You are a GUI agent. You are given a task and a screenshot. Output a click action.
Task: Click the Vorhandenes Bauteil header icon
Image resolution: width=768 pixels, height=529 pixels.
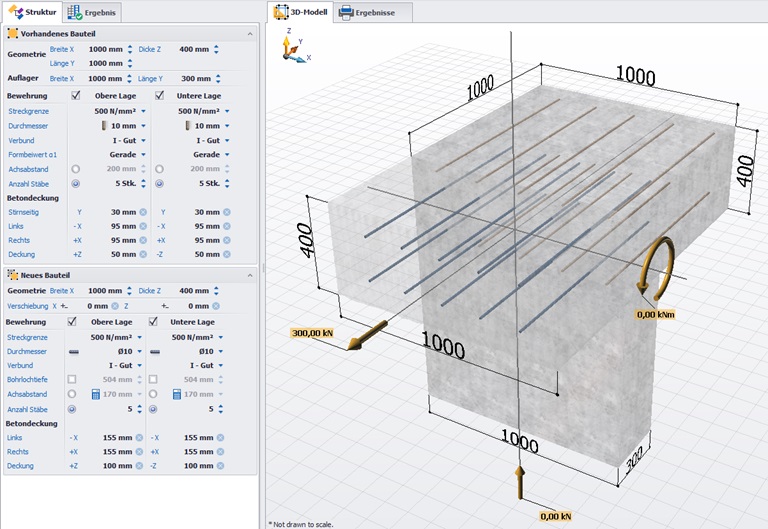tap(13, 33)
